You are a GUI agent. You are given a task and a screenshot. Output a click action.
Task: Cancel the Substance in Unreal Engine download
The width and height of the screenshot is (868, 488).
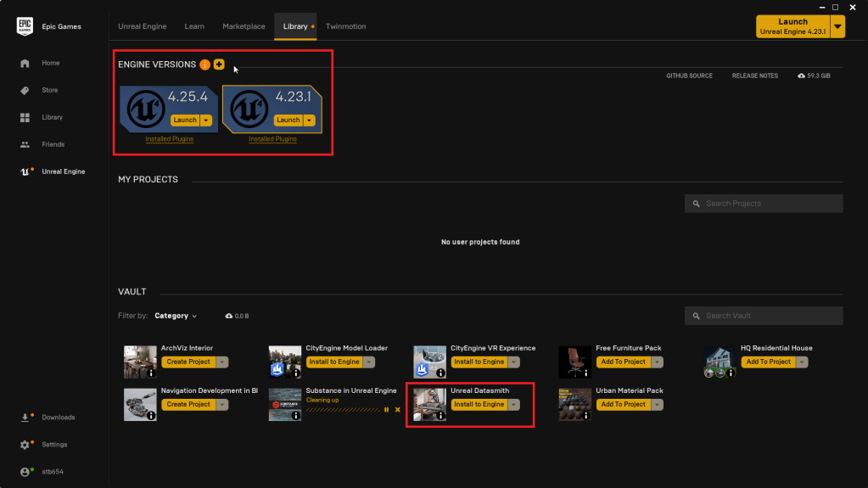pos(397,410)
